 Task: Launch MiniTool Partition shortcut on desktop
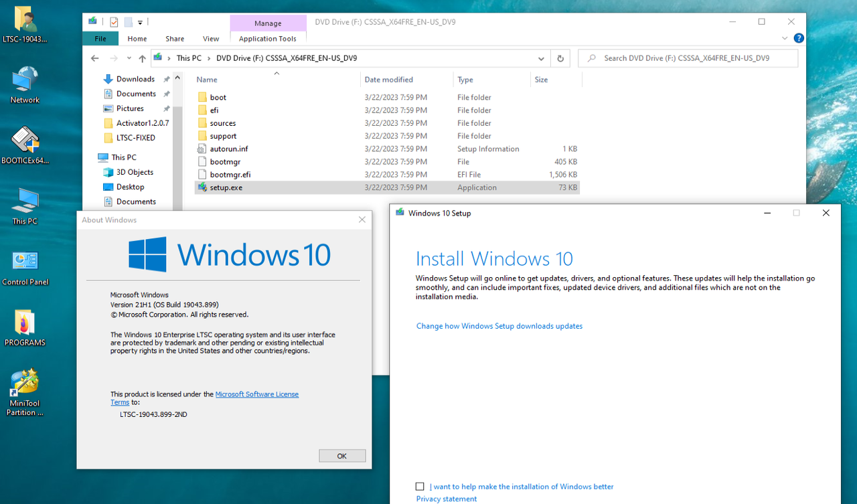point(25,393)
